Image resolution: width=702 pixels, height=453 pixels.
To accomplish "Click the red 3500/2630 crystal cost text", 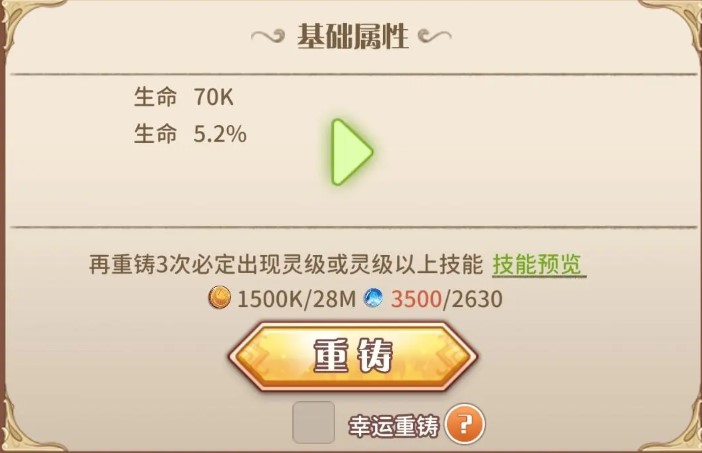I will click(x=446, y=299).
